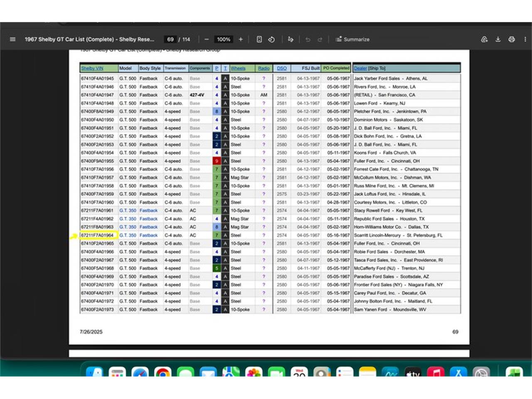Viewport: 532px width, 399px height.
Task: Click Fastback link in 67211F4A01962 row
Action: tap(148, 219)
